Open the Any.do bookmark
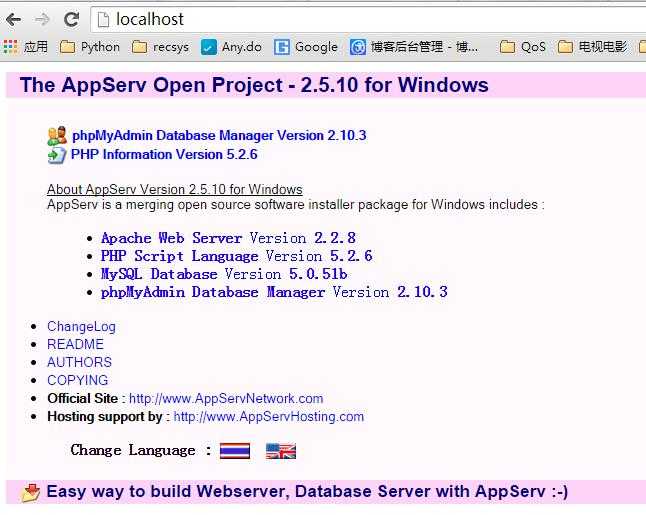Image resolution: width=646 pixels, height=515 pixels. point(231,47)
